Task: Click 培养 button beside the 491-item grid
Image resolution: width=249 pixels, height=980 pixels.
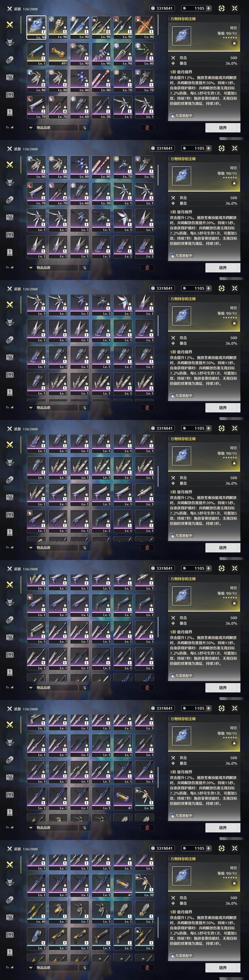Action: click(x=223, y=128)
